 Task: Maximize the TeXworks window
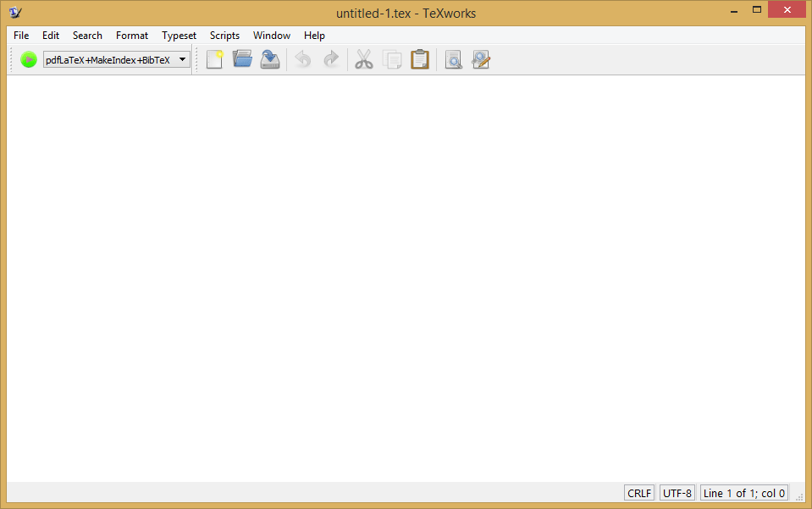point(757,10)
